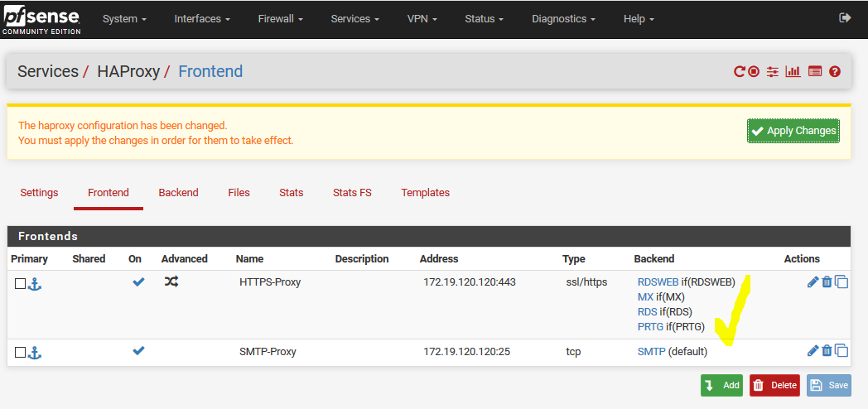
Task: Click the address 172.19.120.120:443
Action: click(470, 281)
